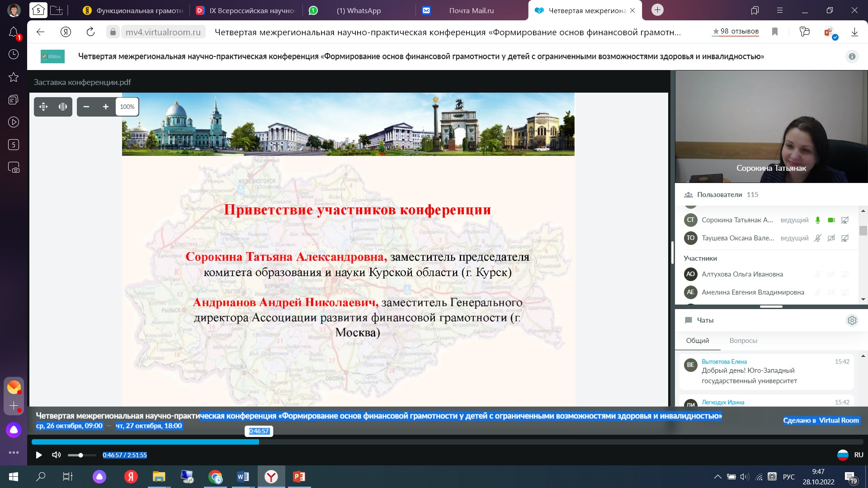Zoom in the presentation with plus button
Viewport: 868px width, 488px height.
pyautogui.click(x=106, y=107)
